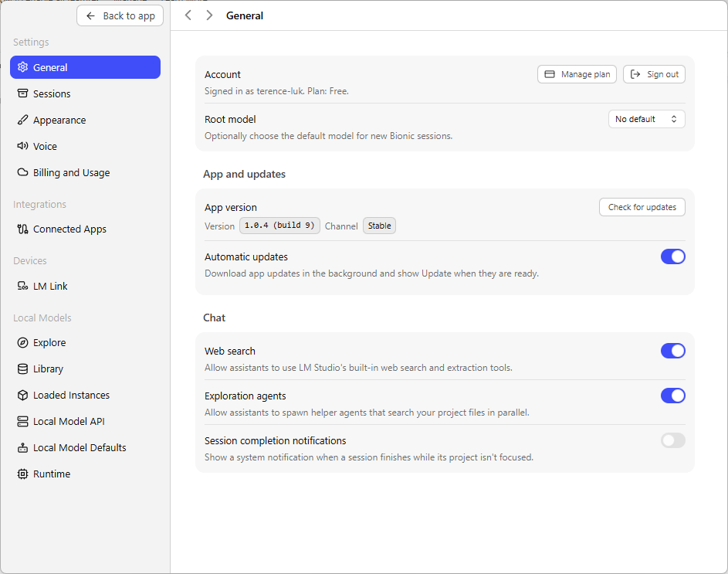Click the credit card icon on Manage plan
Image resolution: width=728 pixels, height=574 pixels.
(x=550, y=74)
